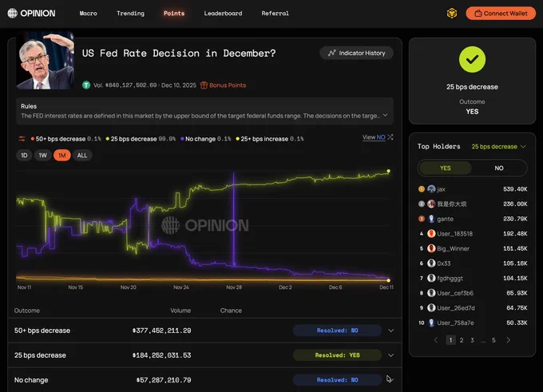Image resolution: width=543 pixels, height=392 pixels.
Task: Click the volume $377,452,211.29
Action: pyautogui.click(x=161, y=331)
